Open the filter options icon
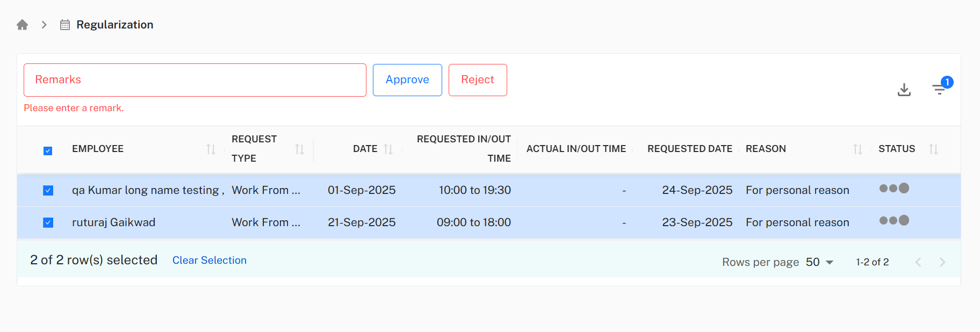The width and height of the screenshot is (980, 332). [939, 89]
